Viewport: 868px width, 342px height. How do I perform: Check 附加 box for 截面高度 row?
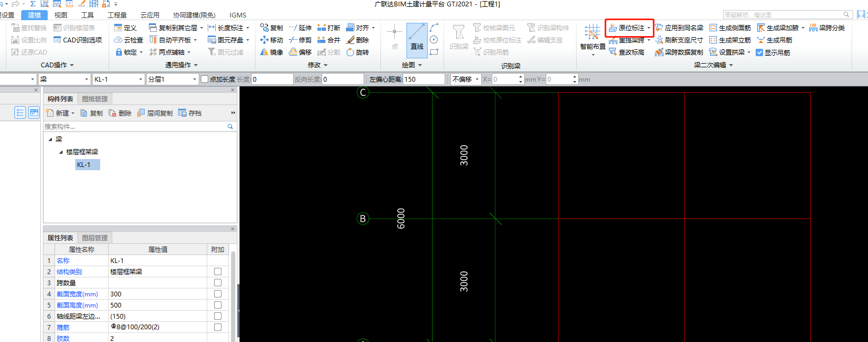tap(218, 305)
